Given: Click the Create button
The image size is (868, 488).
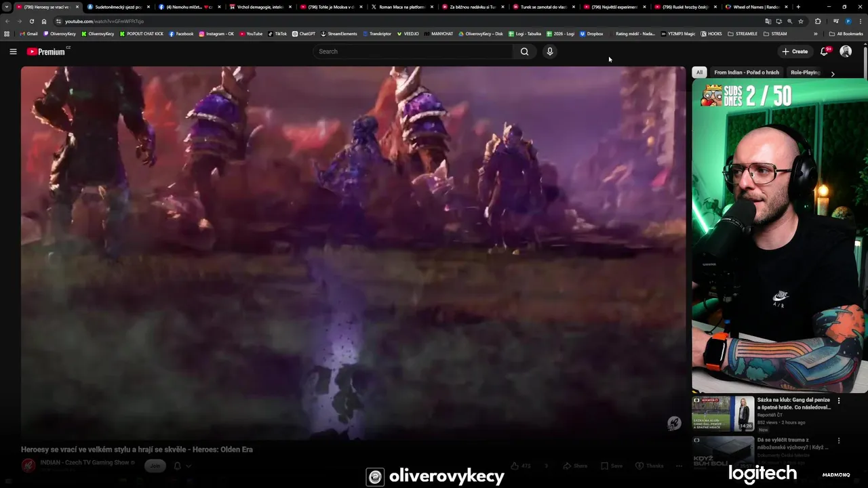Looking at the screenshot, I should [x=795, y=52].
